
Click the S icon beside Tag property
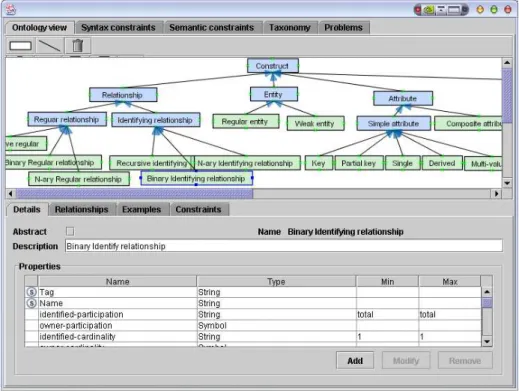tap(31, 292)
